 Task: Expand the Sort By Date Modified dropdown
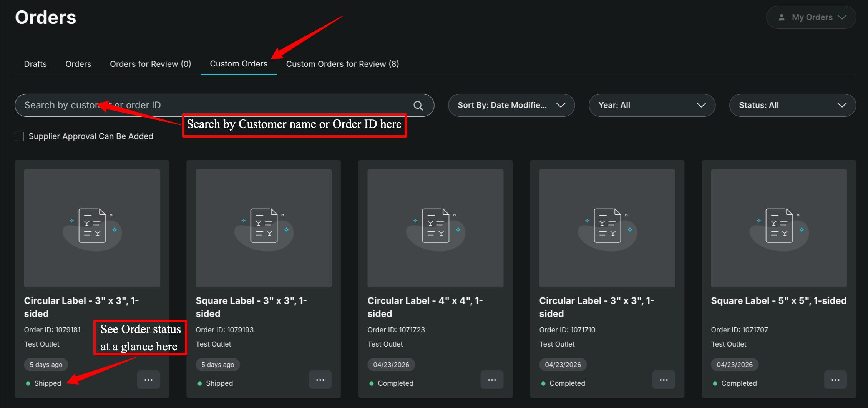coord(511,105)
